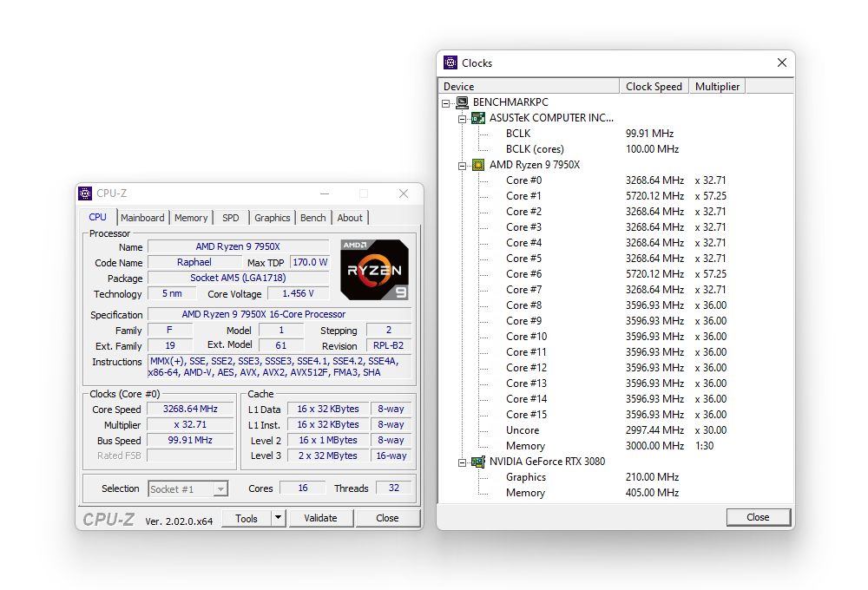
Task: Click the AMD Ryzen 9 7950X chip icon in tree
Action: [x=477, y=165]
